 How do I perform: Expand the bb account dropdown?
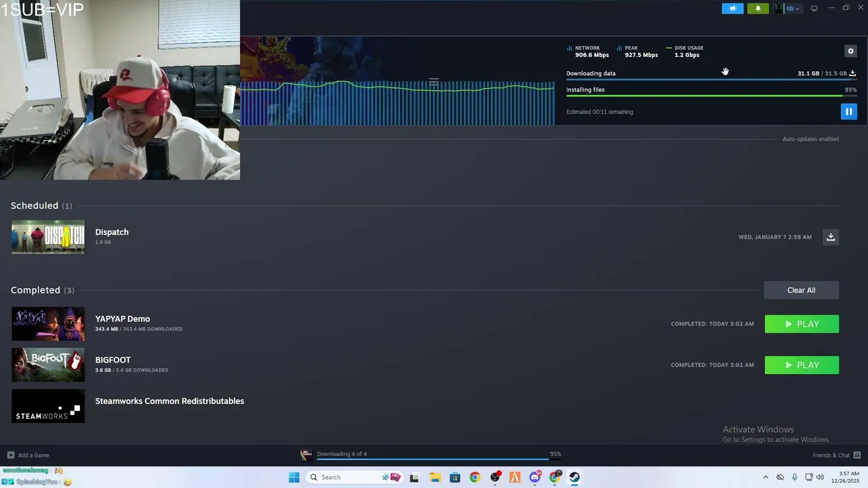pos(793,8)
